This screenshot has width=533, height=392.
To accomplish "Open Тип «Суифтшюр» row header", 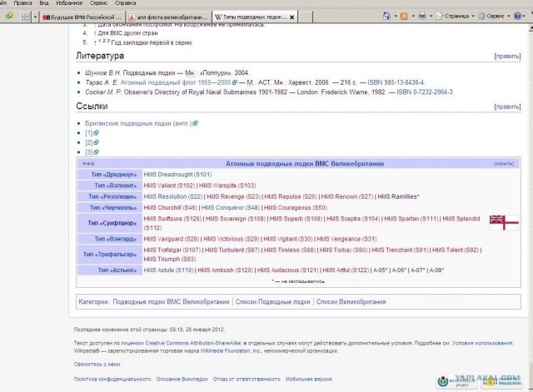I will [x=112, y=223].
